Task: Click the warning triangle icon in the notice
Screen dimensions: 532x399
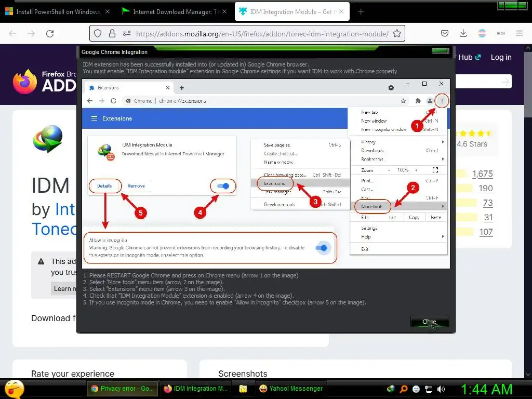Action: point(41,262)
